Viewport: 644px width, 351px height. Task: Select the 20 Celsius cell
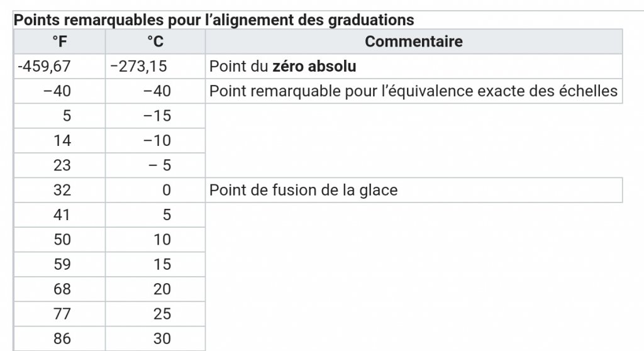click(155, 289)
